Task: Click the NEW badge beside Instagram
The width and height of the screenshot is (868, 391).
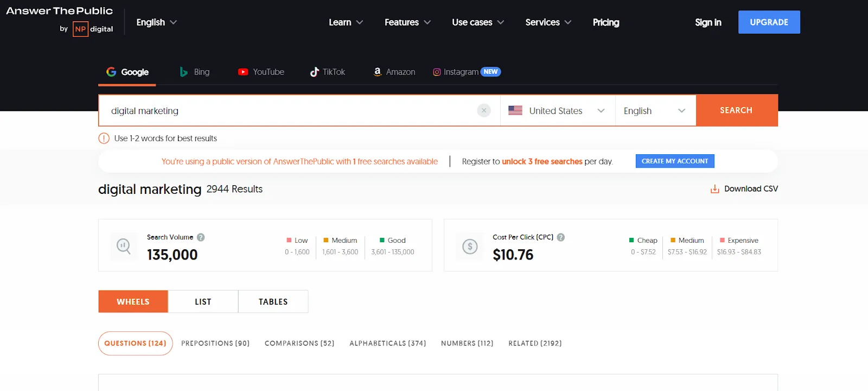Action: [x=490, y=72]
